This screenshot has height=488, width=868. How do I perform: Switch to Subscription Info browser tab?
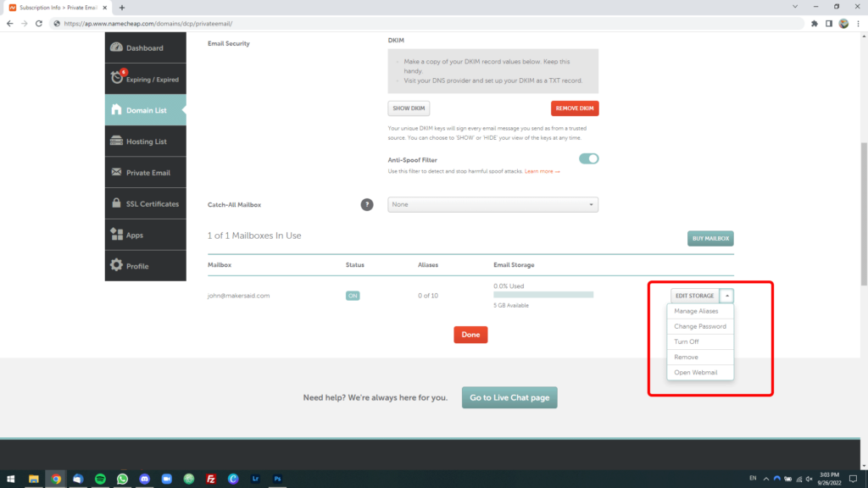[58, 8]
